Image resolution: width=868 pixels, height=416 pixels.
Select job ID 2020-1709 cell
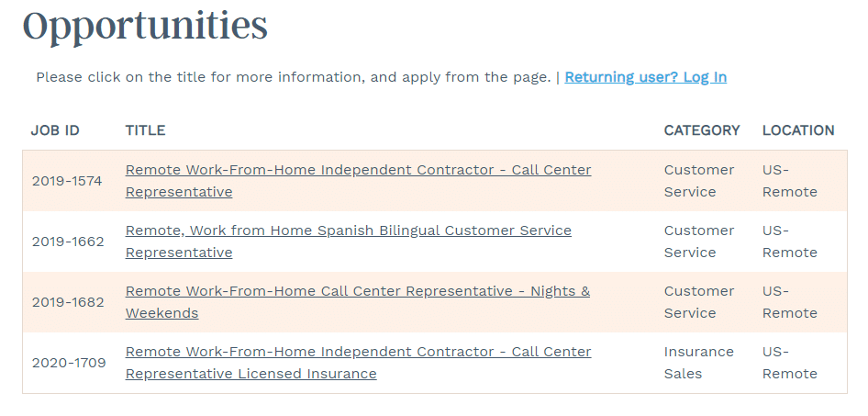point(69,363)
